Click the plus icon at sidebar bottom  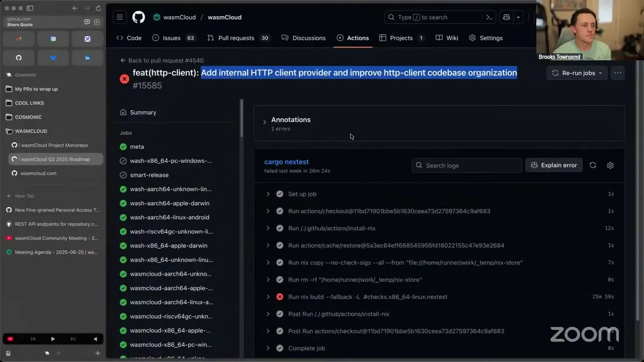tap(98, 353)
